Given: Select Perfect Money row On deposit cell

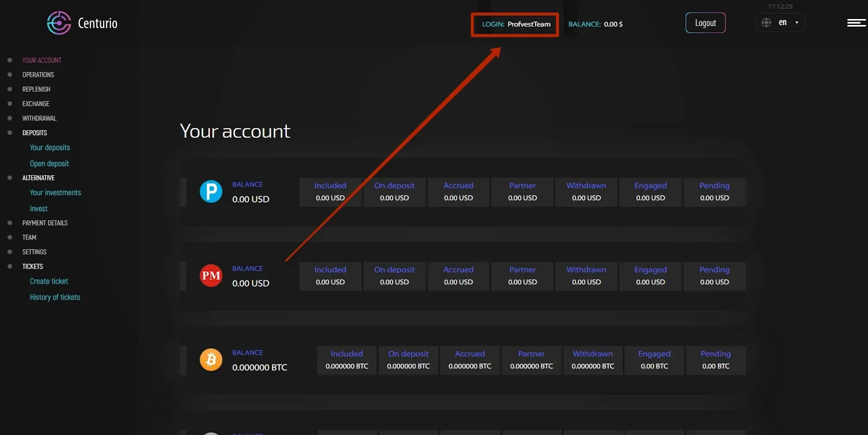Looking at the screenshot, I should tap(394, 276).
